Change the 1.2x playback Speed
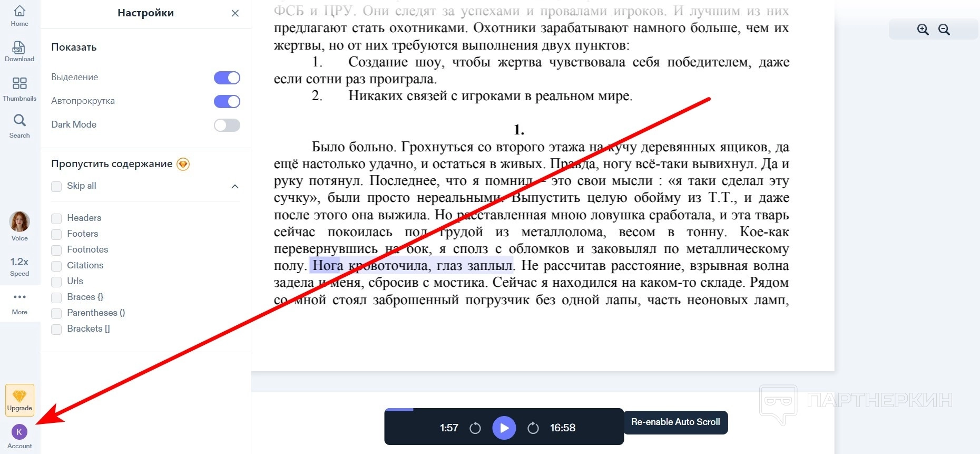Viewport: 980px width, 454px height. coord(19,266)
